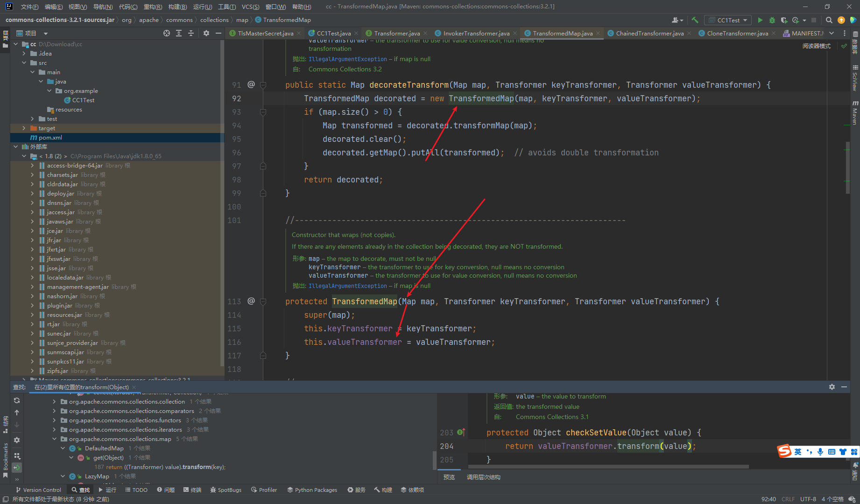This screenshot has height=504, width=860.
Task: Click the gutter annotation icon at line 113
Action: point(251,301)
